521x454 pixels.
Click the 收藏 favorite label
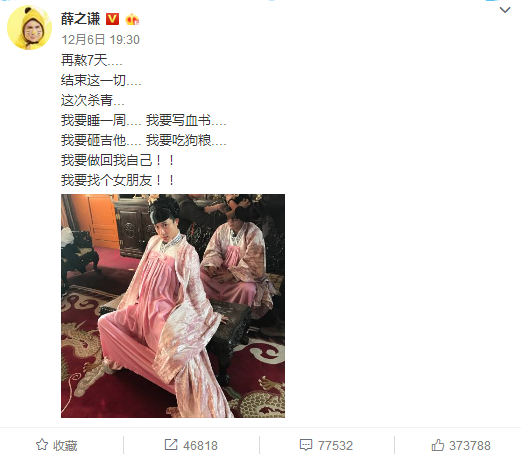tap(65, 445)
